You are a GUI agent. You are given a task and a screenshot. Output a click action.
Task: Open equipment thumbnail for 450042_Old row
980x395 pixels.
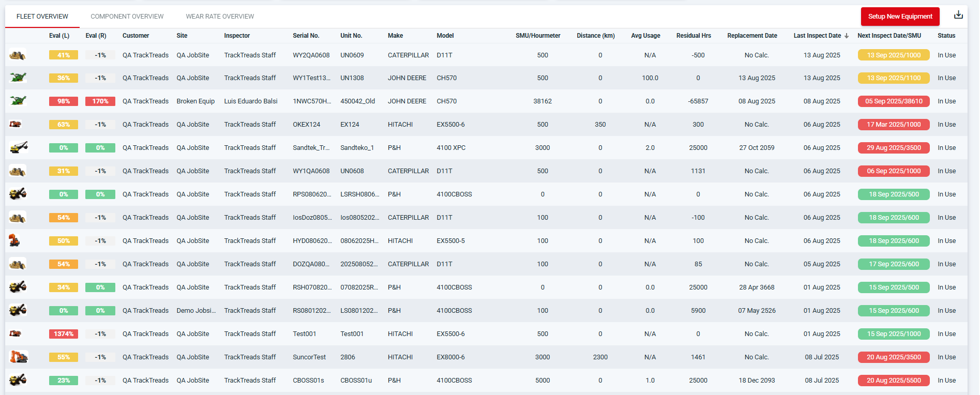(18, 101)
